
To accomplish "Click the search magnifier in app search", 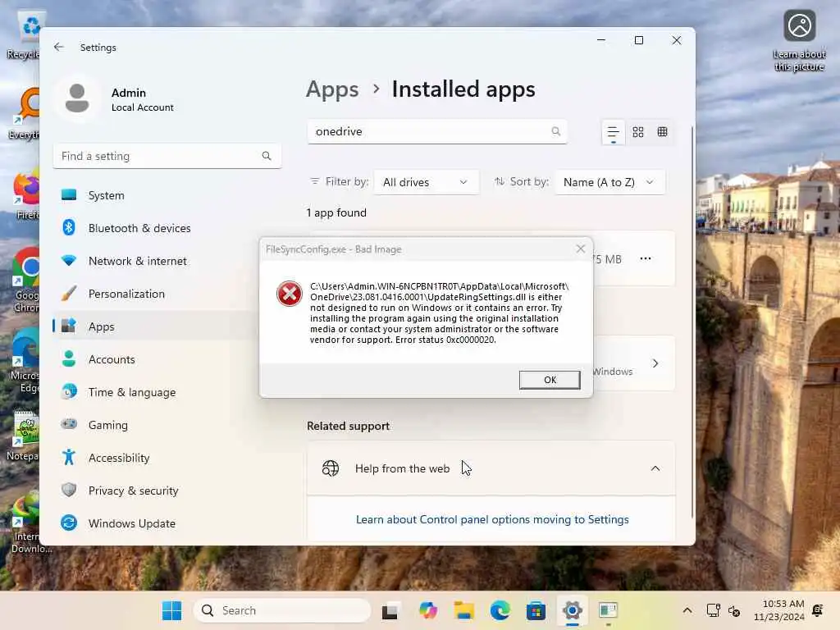I will [555, 131].
